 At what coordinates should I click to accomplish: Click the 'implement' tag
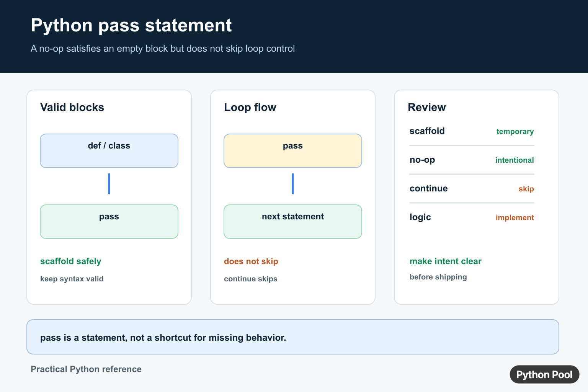(x=514, y=217)
